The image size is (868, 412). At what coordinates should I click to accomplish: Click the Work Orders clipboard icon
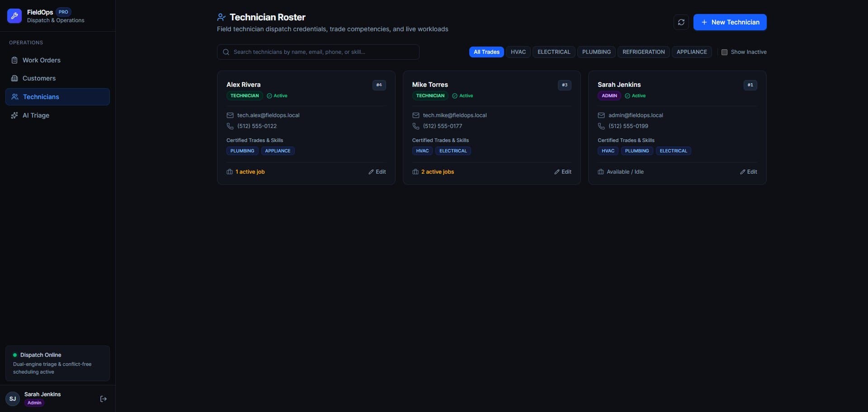[x=14, y=60]
